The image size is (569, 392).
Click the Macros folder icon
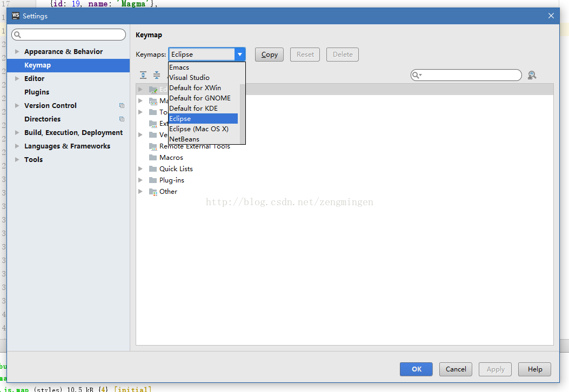pos(153,157)
